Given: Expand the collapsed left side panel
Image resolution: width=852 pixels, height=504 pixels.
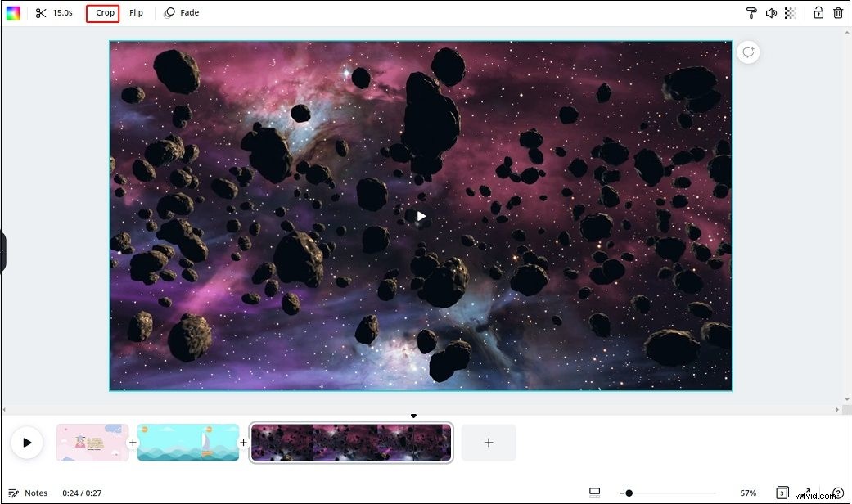Looking at the screenshot, I should coord(4,252).
